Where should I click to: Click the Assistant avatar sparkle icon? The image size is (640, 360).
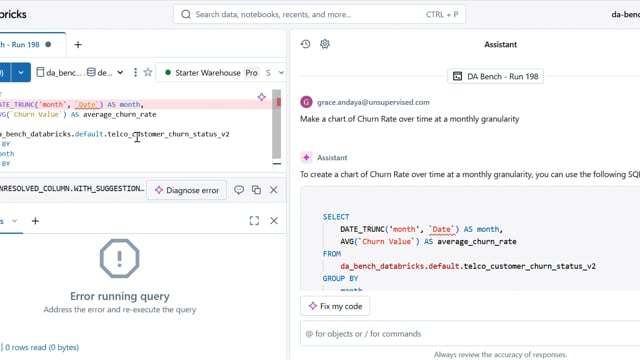pos(306,158)
